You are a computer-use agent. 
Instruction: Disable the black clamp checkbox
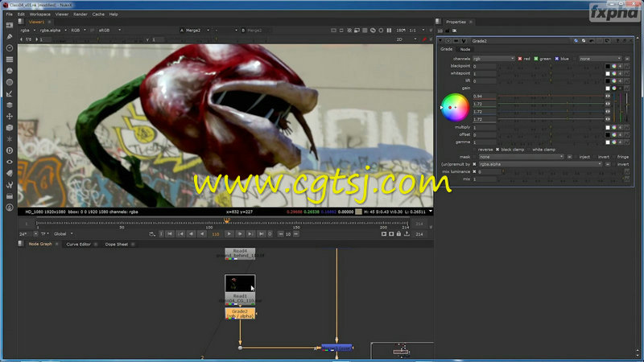coord(497,150)
